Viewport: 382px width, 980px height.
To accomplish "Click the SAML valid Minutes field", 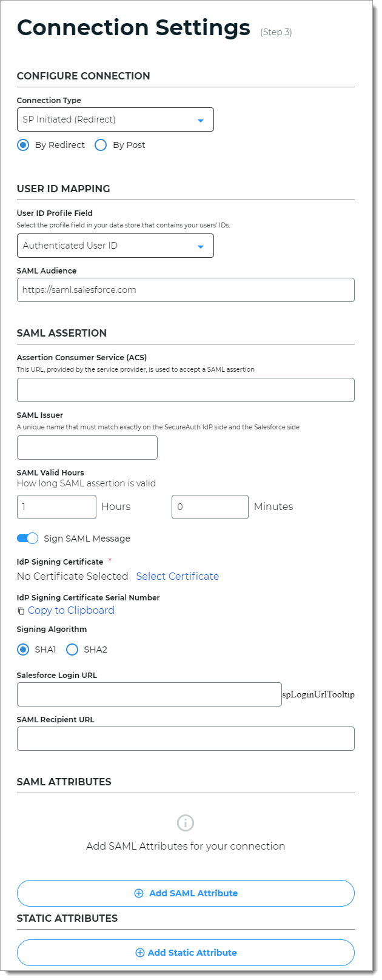I will 210,507.
